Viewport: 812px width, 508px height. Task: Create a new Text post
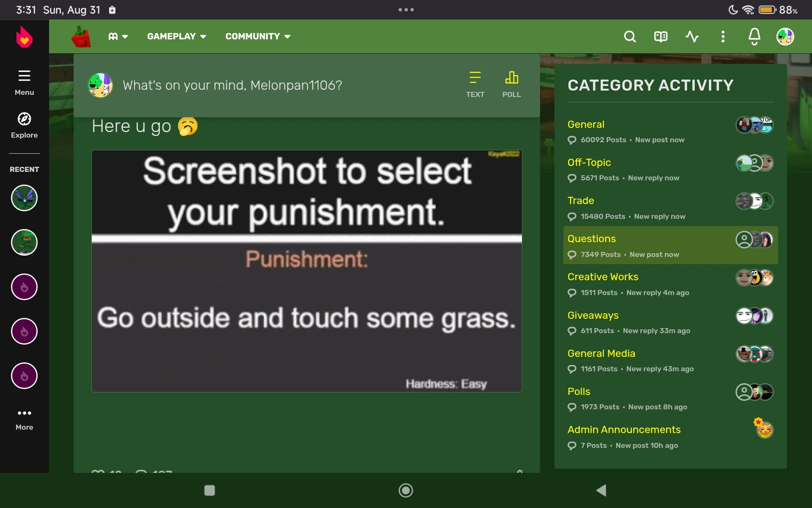coord(475,84)
